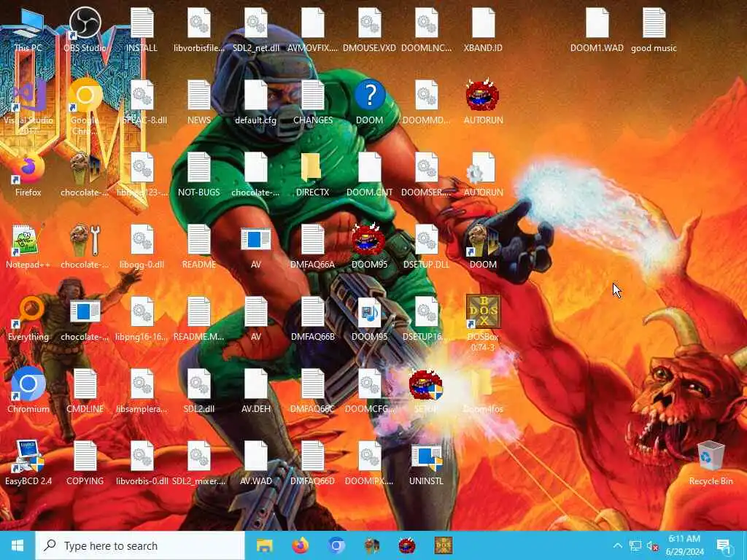Select the COPYING text file
This screenshot has height=560, width=747.
(x=85, y=463)
